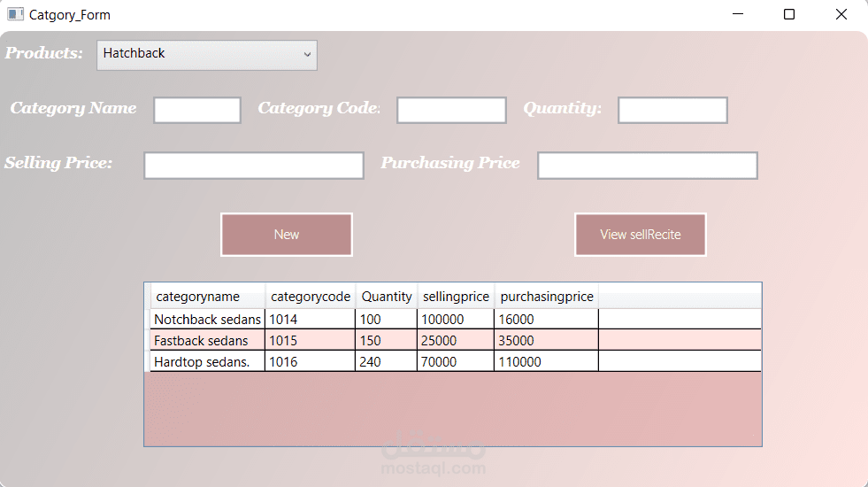Image resolution: width=868 pixels, height=487 pixels.
Task: Click purchasing price cell 35000
Action: point(547,340)
